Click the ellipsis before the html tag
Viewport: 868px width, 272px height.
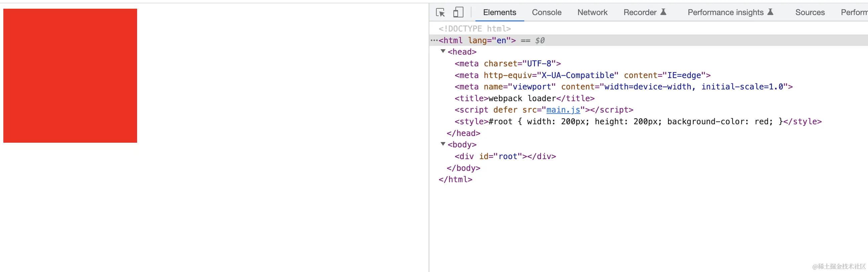(434, 41)
